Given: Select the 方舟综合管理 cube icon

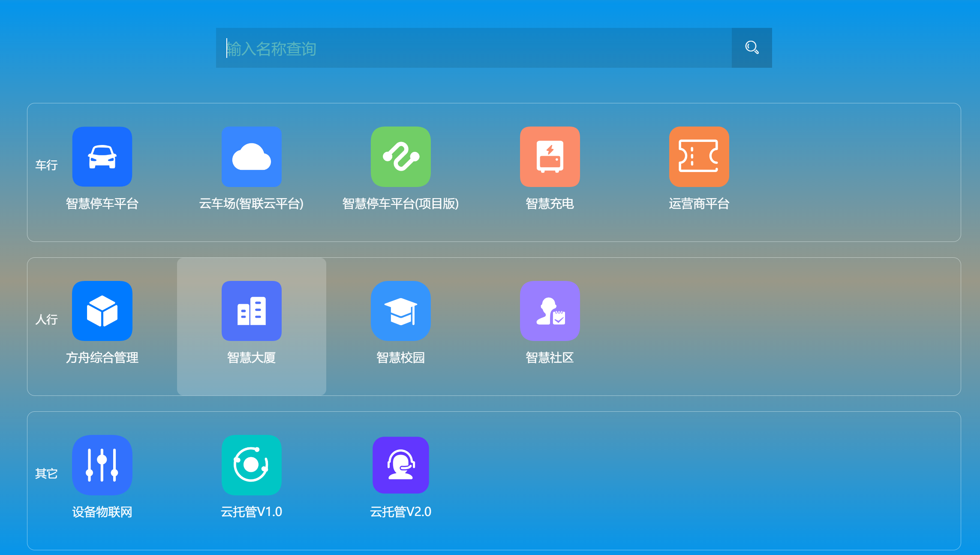Looking at the screenshot, I should pos(102,311).
